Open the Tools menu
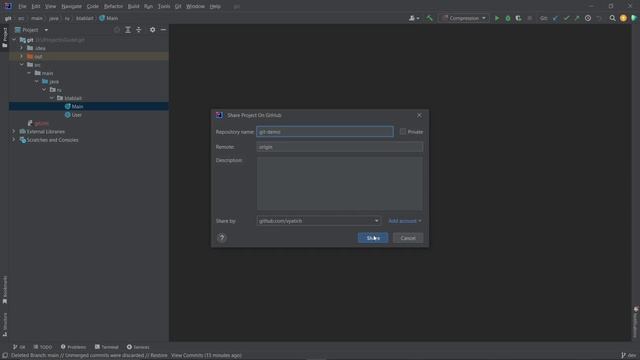Viewport: 640px width, 360px height. coord(164,7)
